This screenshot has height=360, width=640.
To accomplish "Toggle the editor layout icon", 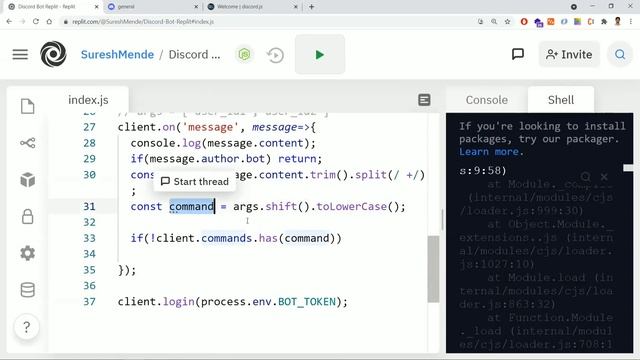I will tap(424, 100).
